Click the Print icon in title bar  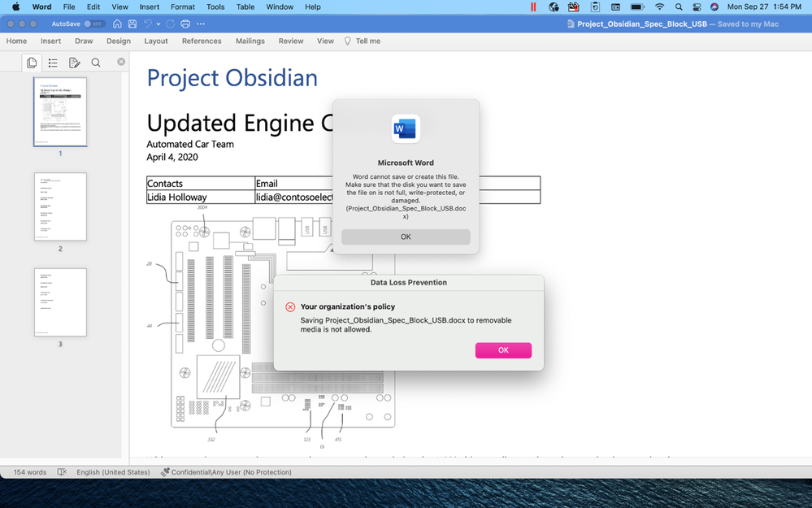(x=185, y=24)
